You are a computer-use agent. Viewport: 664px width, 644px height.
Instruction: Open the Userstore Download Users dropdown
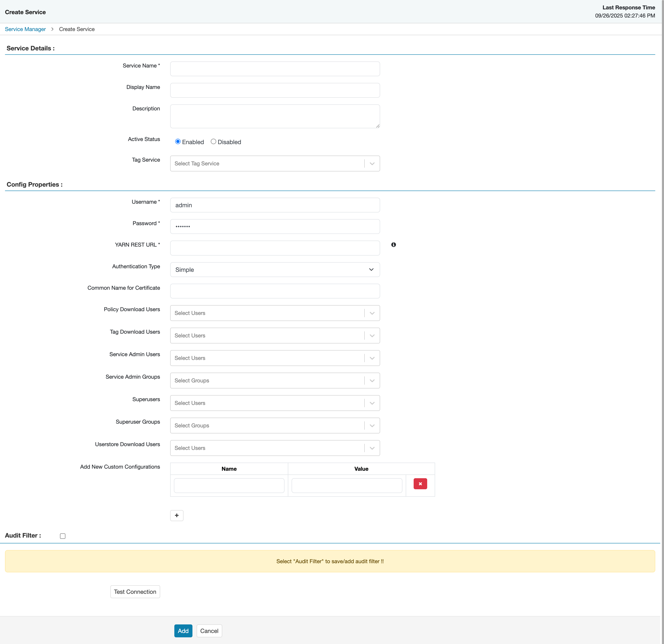click(372, 448)
